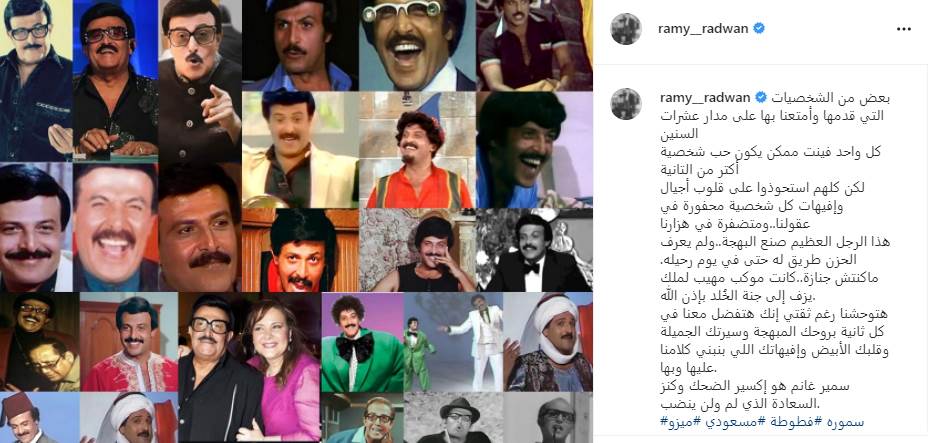Click the white suit stage performance photo
Screen dimensions: 928x443
tap(453, 342)
